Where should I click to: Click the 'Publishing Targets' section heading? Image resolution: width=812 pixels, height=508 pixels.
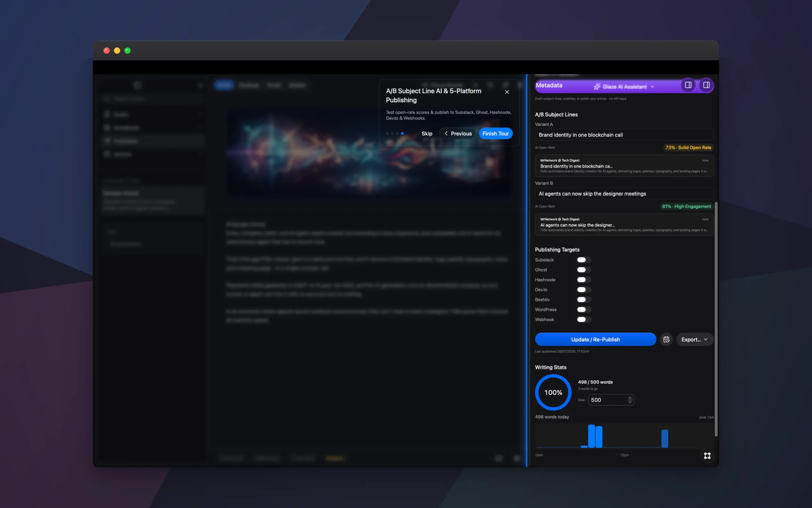pos(557,250)
